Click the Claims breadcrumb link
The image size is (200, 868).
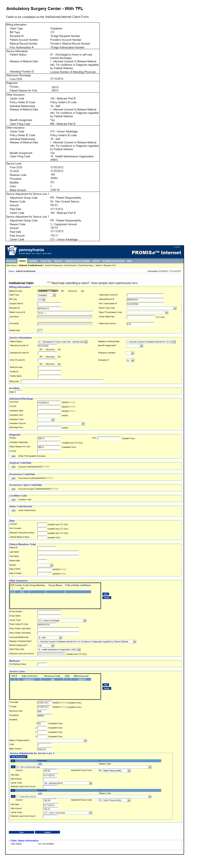(11, 271)
